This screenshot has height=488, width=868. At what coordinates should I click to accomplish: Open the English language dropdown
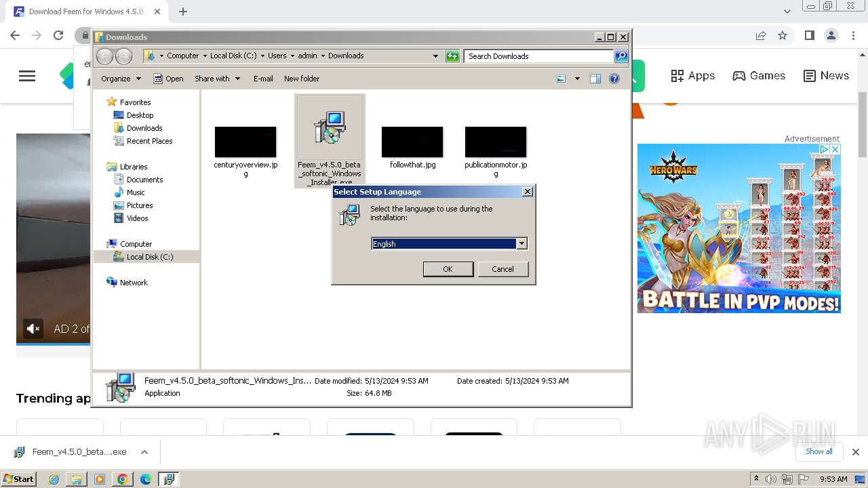tap(521, 243)
